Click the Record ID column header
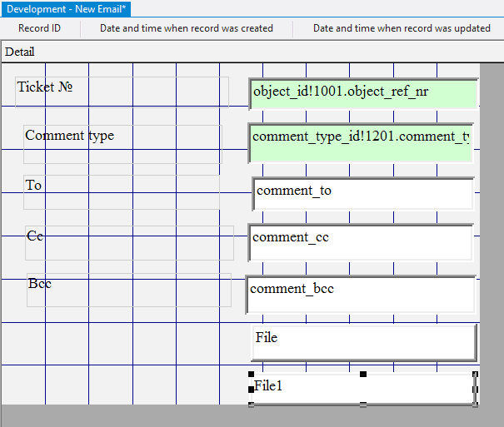The width and height of the screenshot is (504, 427). click(39, 28)
